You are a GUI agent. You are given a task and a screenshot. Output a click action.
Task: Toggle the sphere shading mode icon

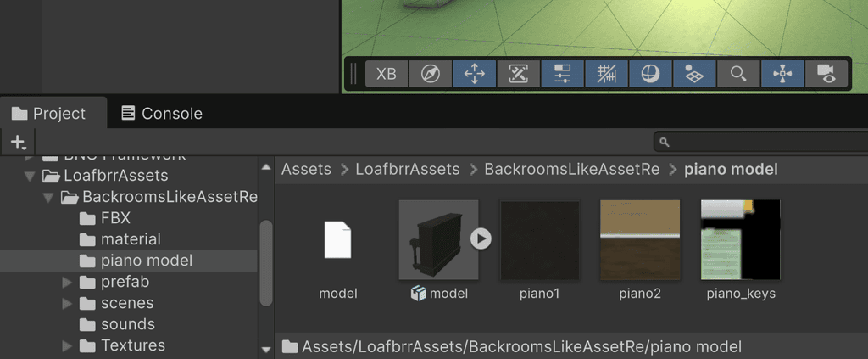tap(650, 74)
